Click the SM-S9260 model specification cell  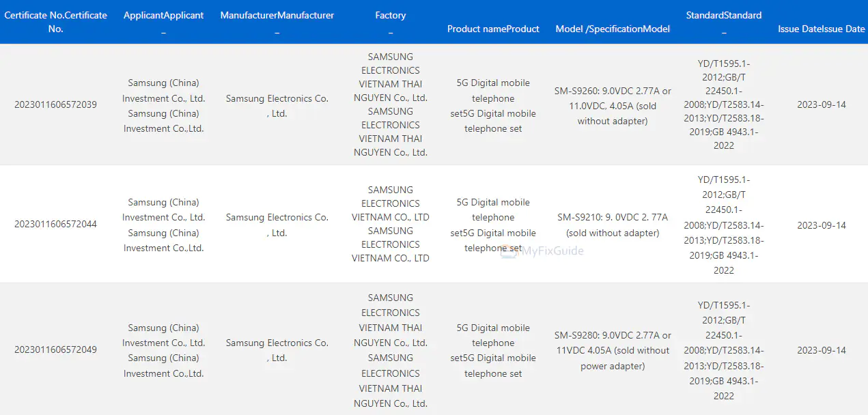pos(613,106)
